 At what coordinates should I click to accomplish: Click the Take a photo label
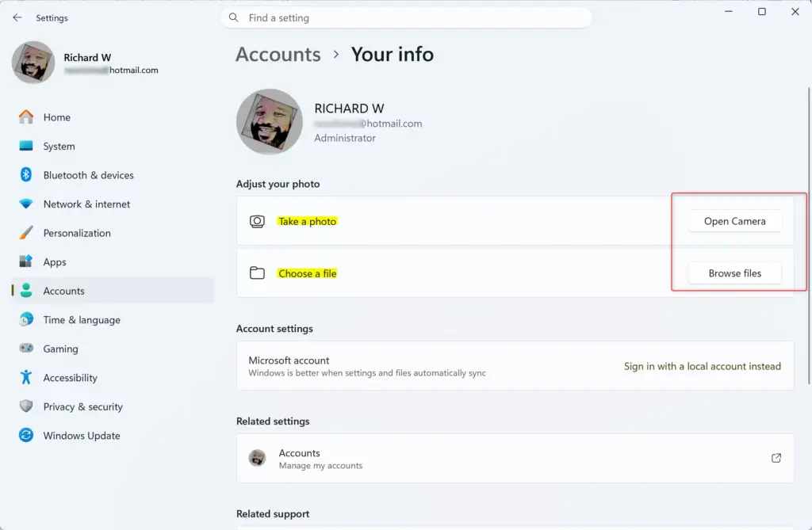tap(307, 221)
